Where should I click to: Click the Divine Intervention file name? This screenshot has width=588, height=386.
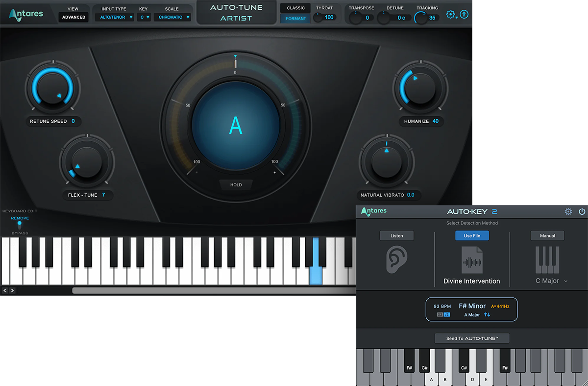tap(472, 281)
